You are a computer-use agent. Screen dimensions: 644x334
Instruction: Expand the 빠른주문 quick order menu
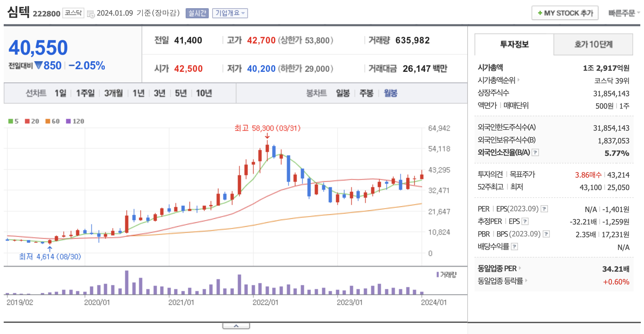pyautogui.click(x=623, y=13)
